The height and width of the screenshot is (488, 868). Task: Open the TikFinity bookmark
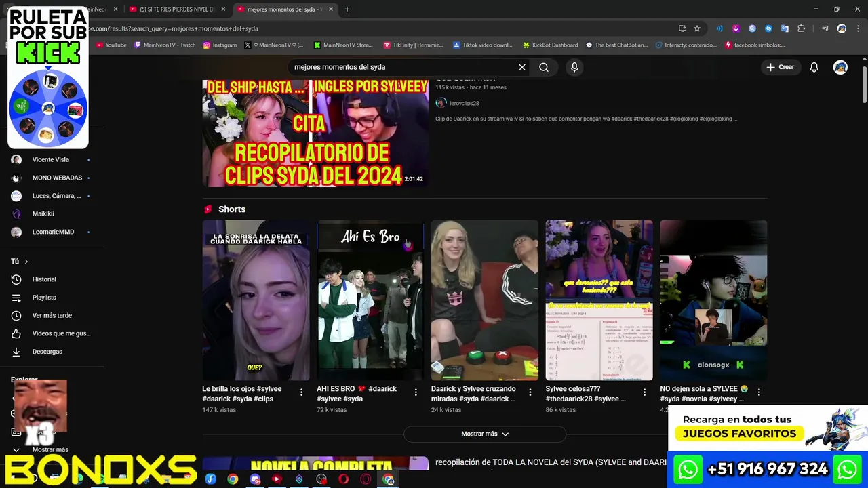click(x=413, y=45)
